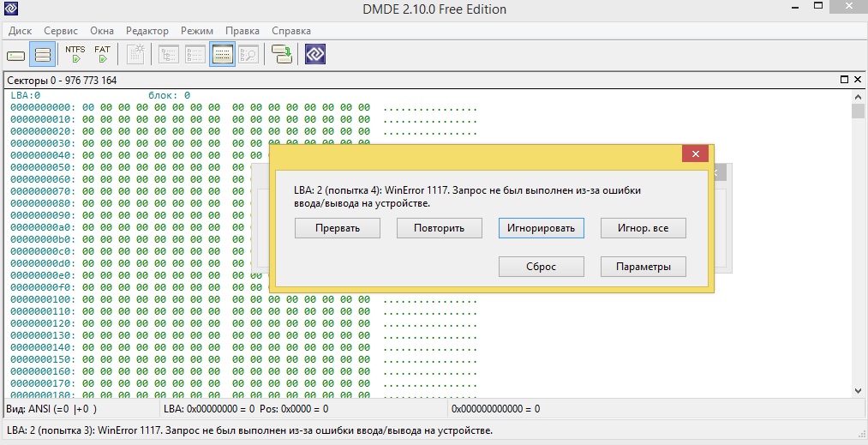
Task: Close the Секторы inner panel
Action: (x=858, y=80)
